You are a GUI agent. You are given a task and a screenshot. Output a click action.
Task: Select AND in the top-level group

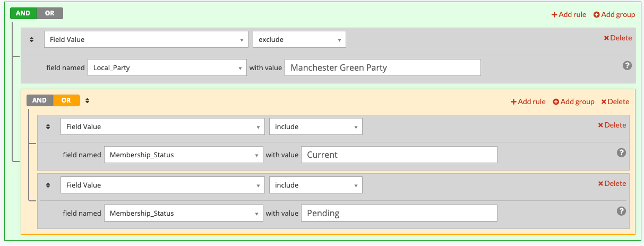[23, 13]
